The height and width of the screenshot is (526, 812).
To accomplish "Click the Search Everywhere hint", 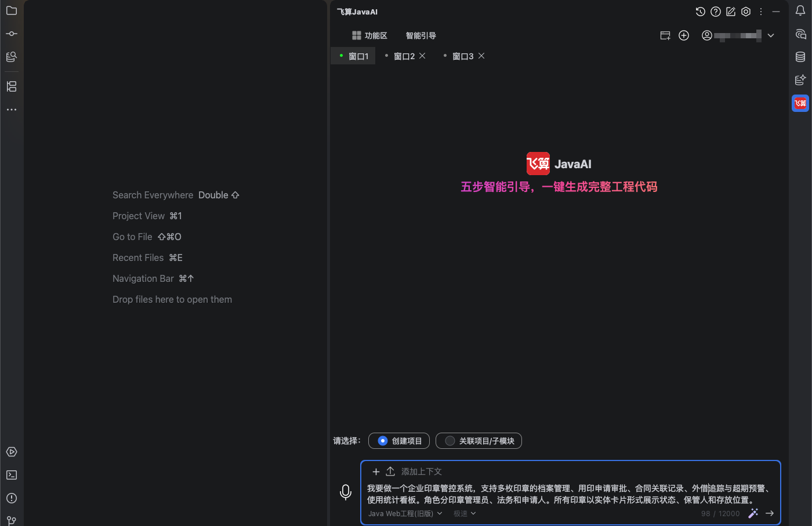I will [x=176, y=195].
